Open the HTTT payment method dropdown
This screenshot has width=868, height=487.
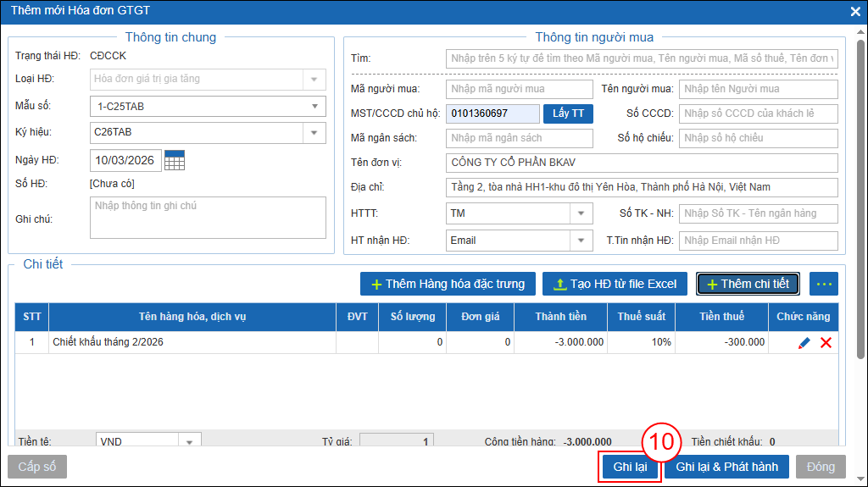pos(581,213)
